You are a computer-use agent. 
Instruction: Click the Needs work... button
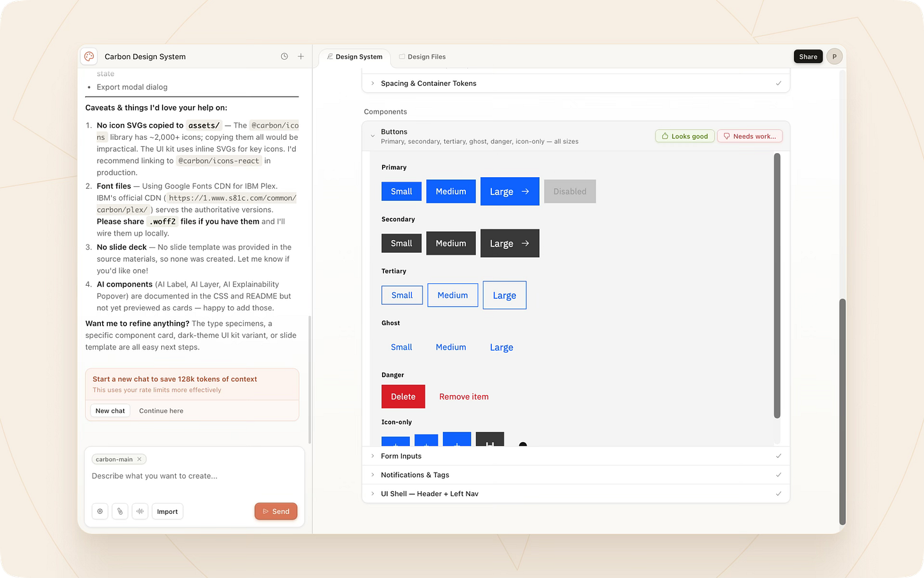[749, 136]
